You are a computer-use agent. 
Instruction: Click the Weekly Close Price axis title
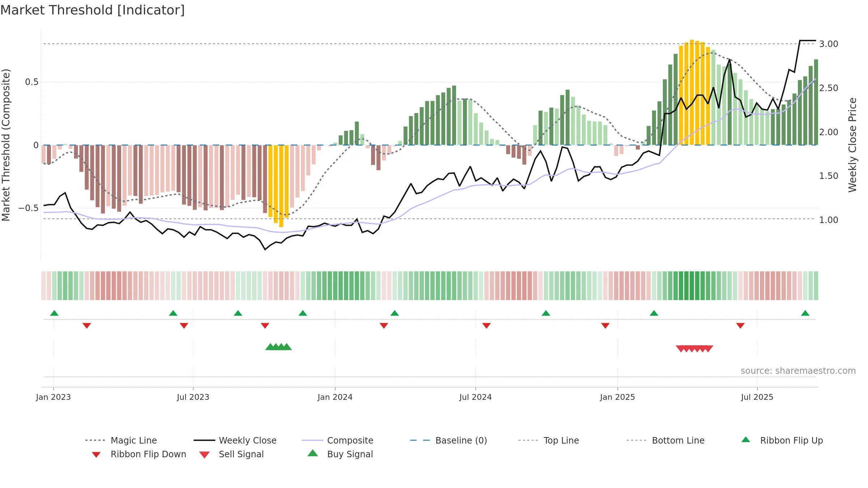pyautogui.click(x=852, y=145)
